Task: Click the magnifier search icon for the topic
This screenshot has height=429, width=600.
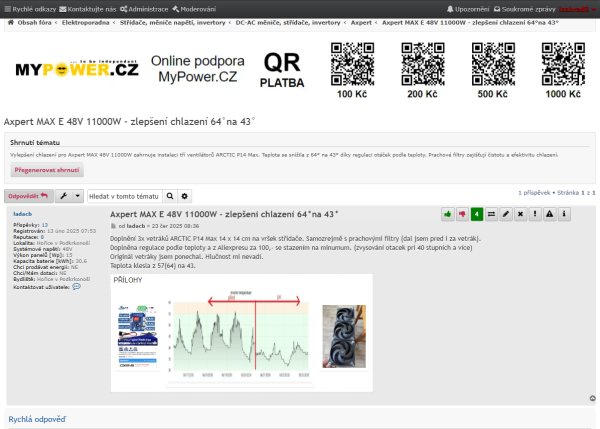Action: (169, 195)
